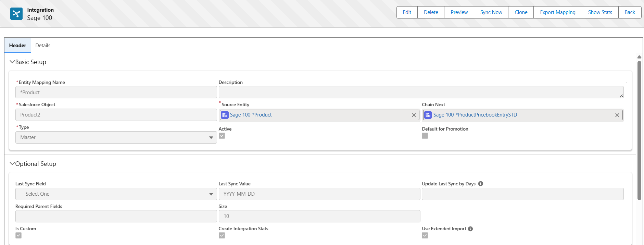
Task: Click the scrollbar up arrow
Action: [639, 57]
